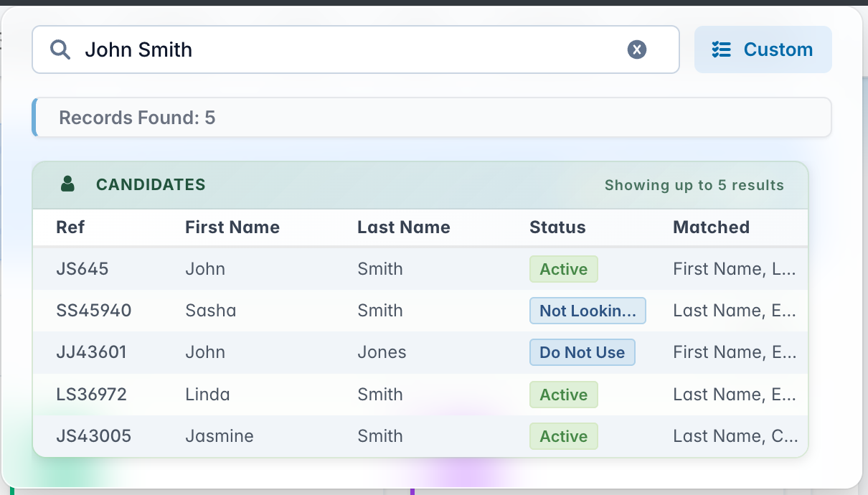Open candidate ref JJ43601

(93, 352)
